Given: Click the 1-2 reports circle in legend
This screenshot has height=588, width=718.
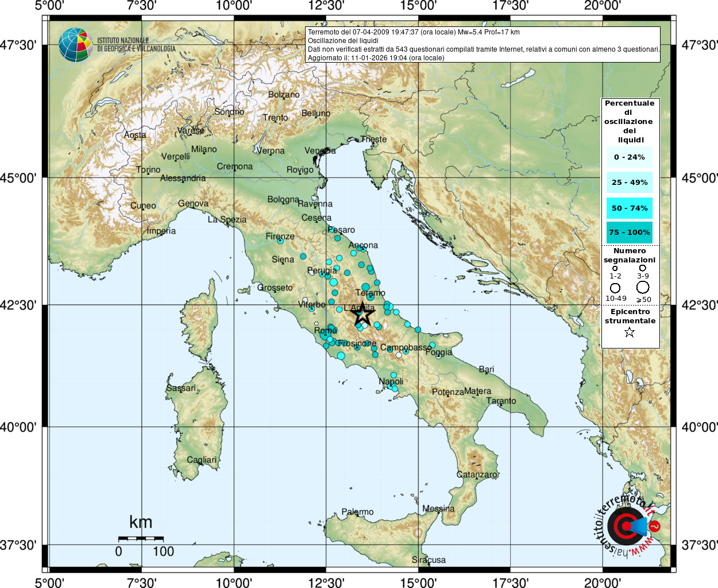Looking at the screenshot, I should click(615, 268).
